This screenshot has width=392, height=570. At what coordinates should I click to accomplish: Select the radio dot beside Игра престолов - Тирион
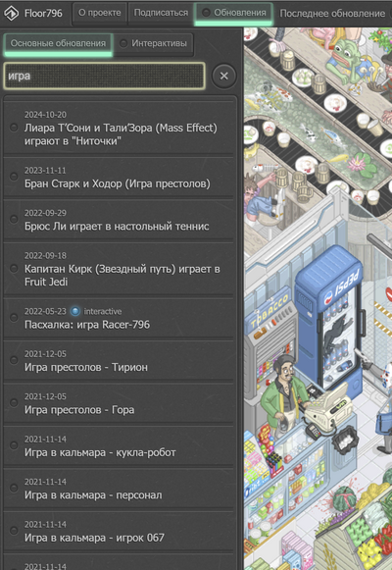(14, 360)
